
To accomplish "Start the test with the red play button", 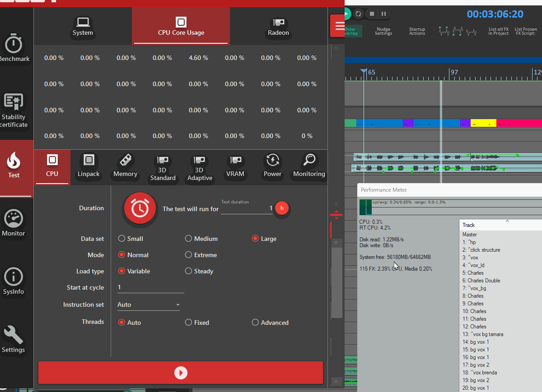I will (x=181, y=373).
